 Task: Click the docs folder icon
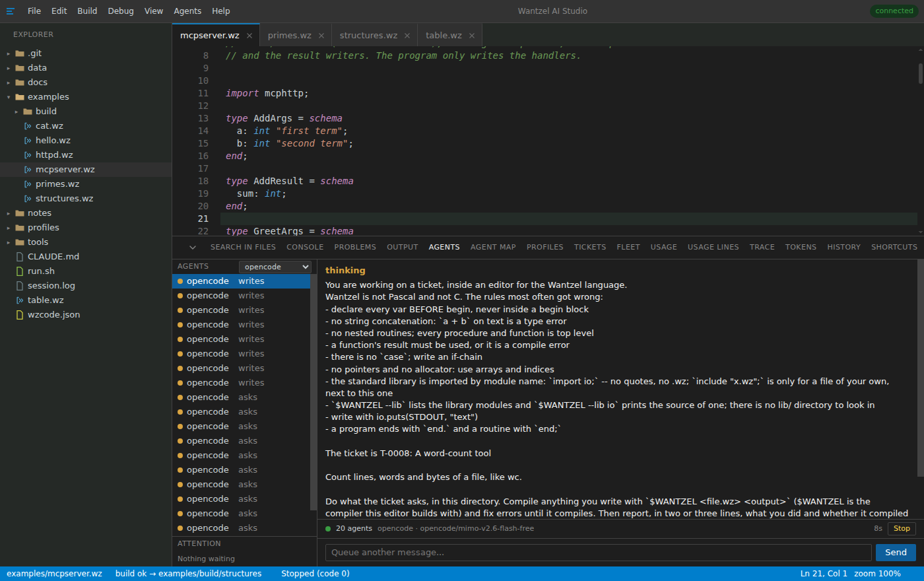[x=20, y=83]
